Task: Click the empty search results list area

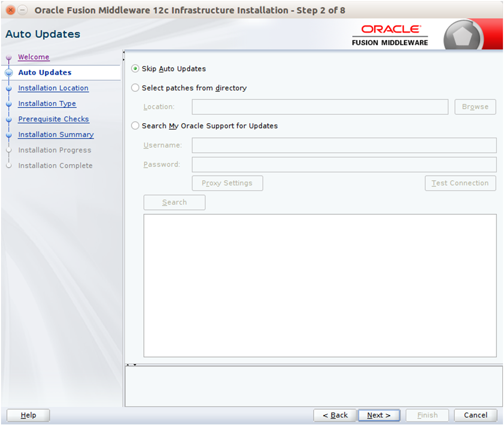Action: pos(320,285)
